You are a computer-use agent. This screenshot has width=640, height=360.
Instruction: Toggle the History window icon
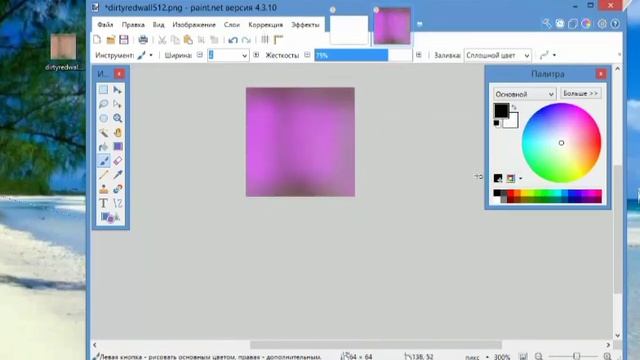pos(560,24)
